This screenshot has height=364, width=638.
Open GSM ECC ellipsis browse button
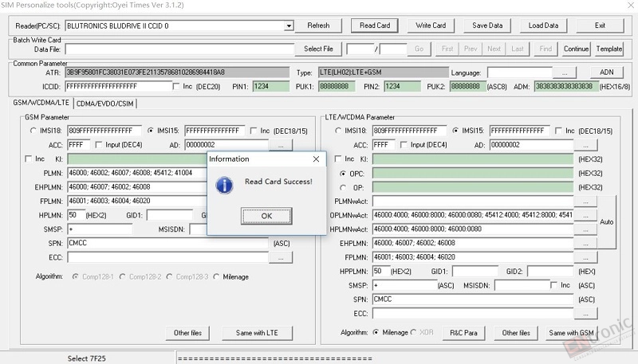tap(281, 257)
